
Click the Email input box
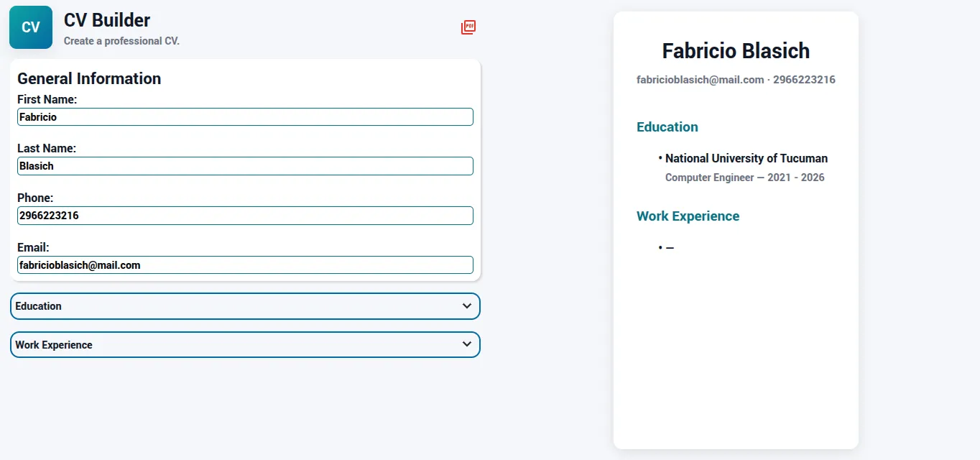[x=244, y=264]
